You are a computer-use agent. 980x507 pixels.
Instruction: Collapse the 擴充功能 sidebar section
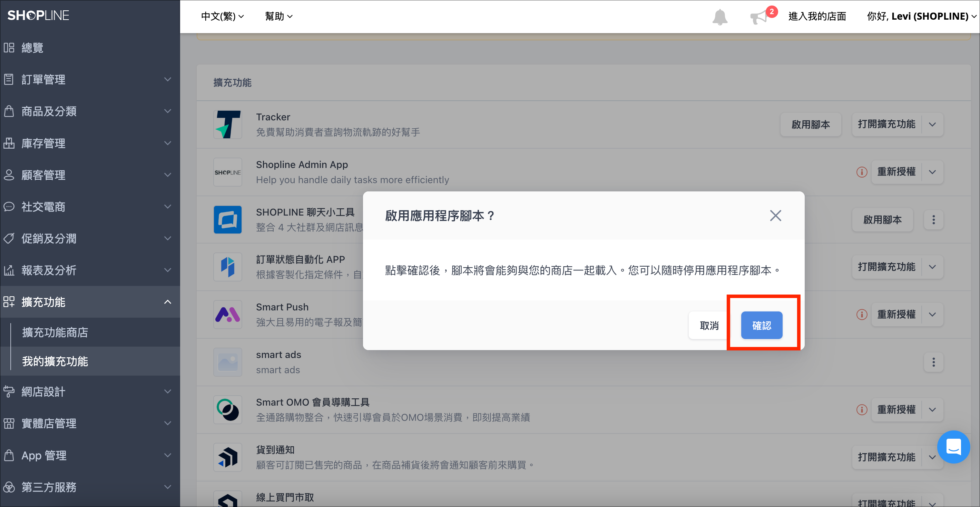[x=167, y=302]
